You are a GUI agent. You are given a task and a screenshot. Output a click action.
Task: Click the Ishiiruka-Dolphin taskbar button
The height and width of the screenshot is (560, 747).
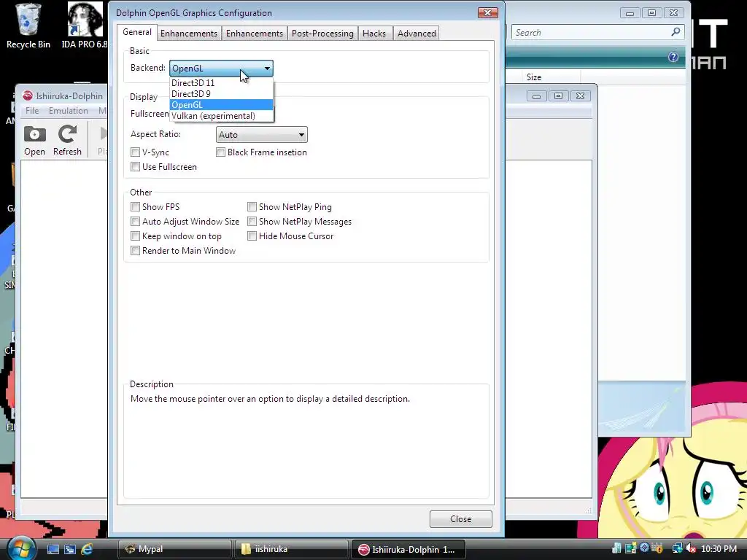[408, 549]
